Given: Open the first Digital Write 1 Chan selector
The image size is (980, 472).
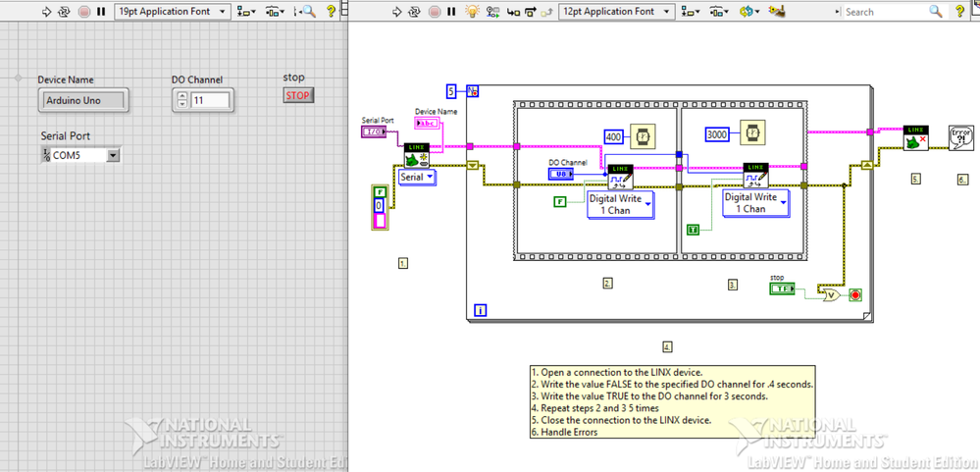Looking at the screenshot, I should 620,204.
